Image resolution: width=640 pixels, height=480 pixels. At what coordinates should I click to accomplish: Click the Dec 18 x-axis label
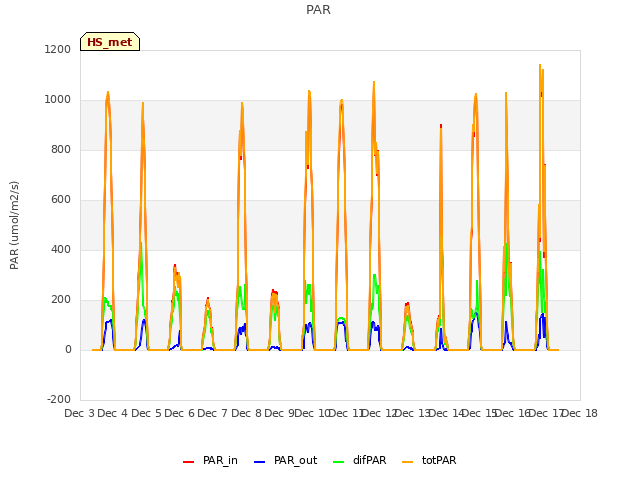[580, 413]
